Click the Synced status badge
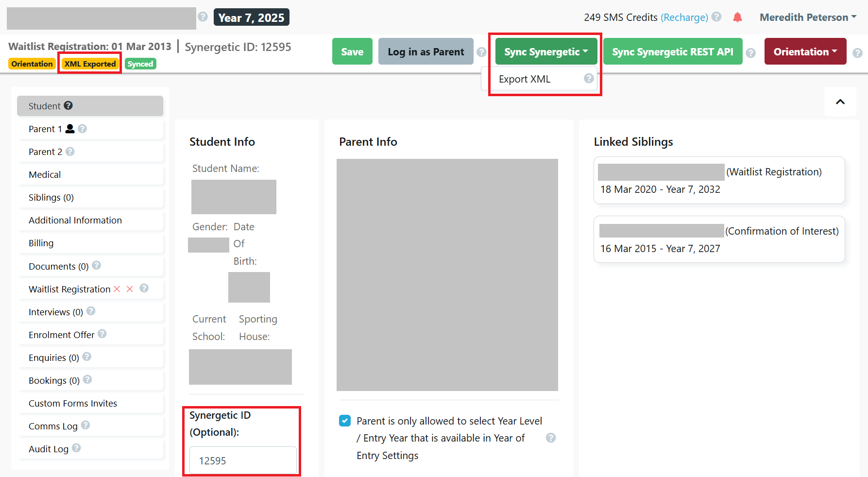868x477 pixels. [x=140, y=64]
